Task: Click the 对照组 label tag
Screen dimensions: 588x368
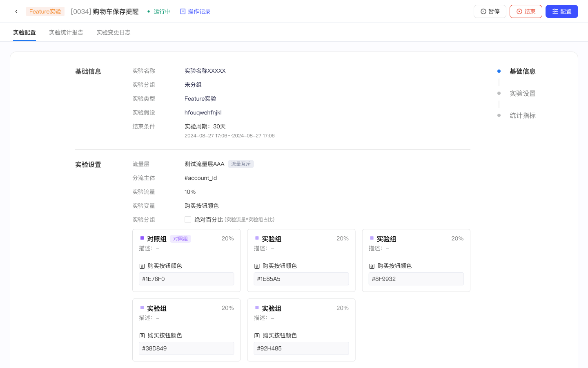Action: click(x=180, y=239)
